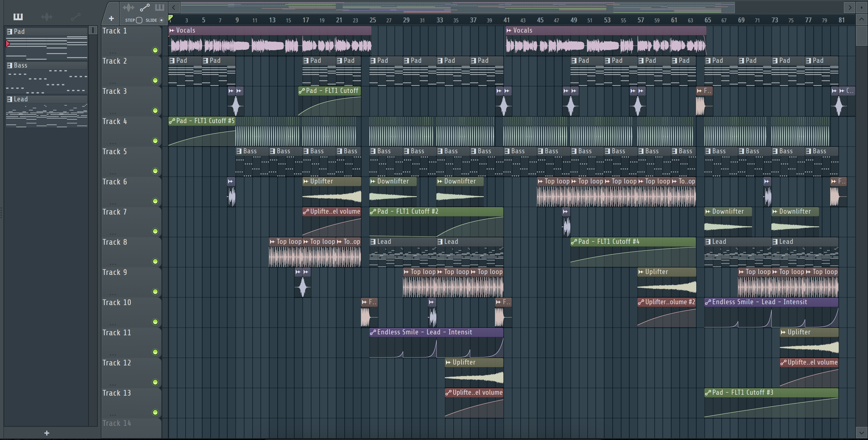Select the Track 8 header
The image size is (868, 440).
click(x=131, y=252)
